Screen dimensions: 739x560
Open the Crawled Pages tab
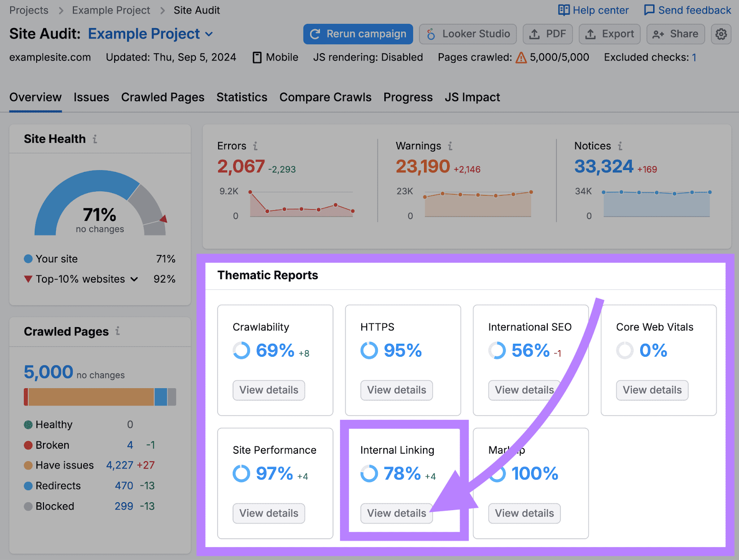tap(163, 97)
